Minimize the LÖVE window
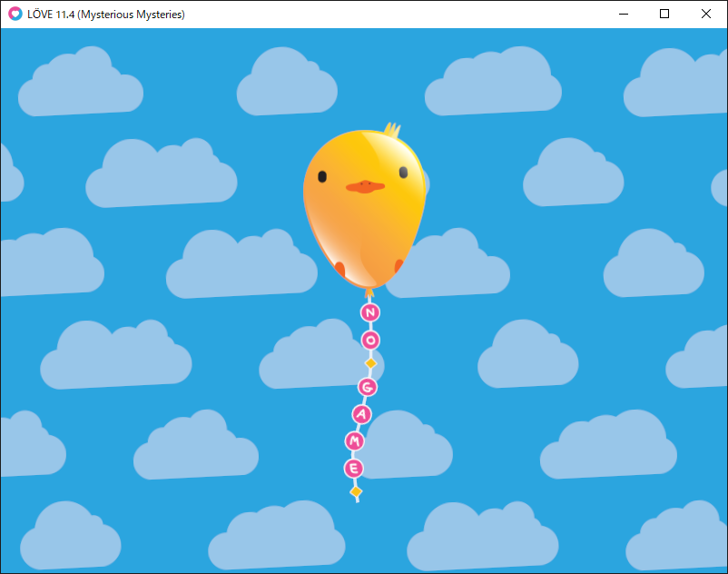This screenshot has height=574, width=728. [x=624, y=14]
